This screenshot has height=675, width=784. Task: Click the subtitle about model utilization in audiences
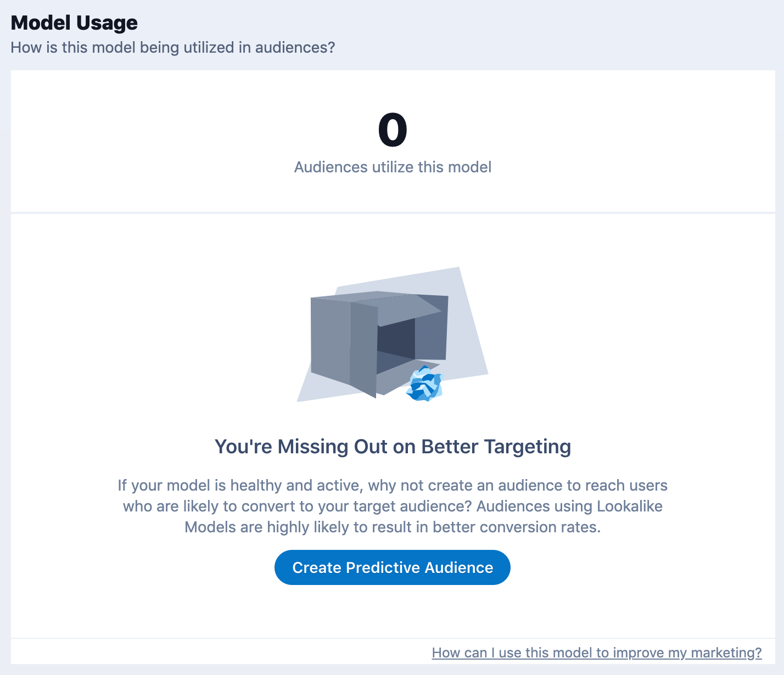click(x=172, y=47)
